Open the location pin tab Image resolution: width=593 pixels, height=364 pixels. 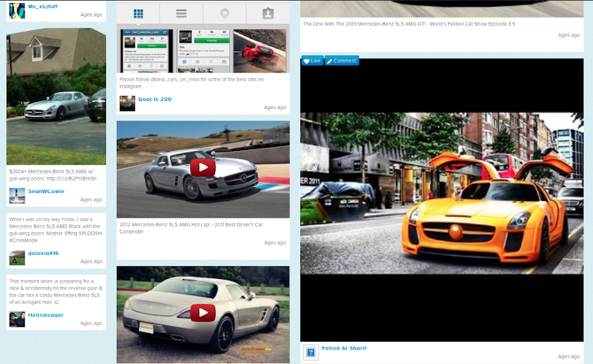click(x=225, y=14)
